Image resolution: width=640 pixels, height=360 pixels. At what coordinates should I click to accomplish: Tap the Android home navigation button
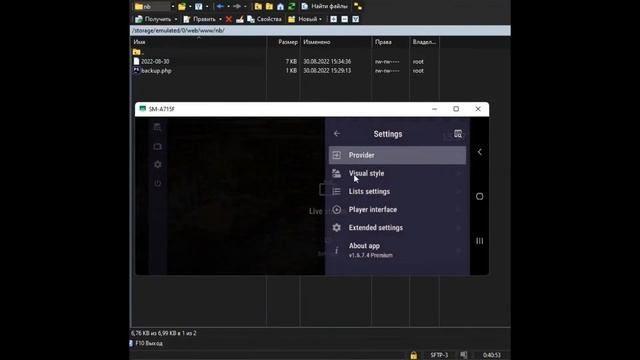pos(480,196)
